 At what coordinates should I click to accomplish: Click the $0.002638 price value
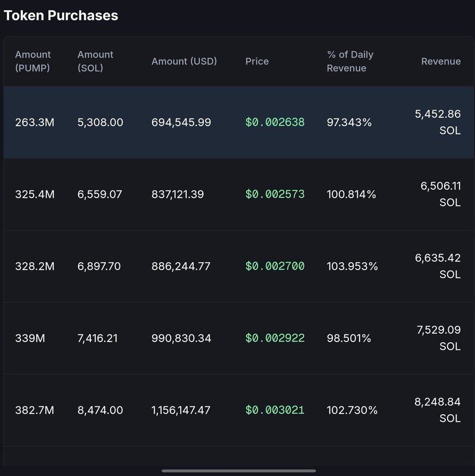click(x=275, y=123)
